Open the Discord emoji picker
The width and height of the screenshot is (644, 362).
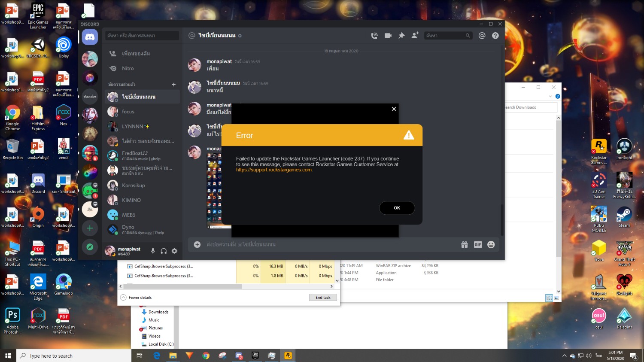(x=491, y=244)
